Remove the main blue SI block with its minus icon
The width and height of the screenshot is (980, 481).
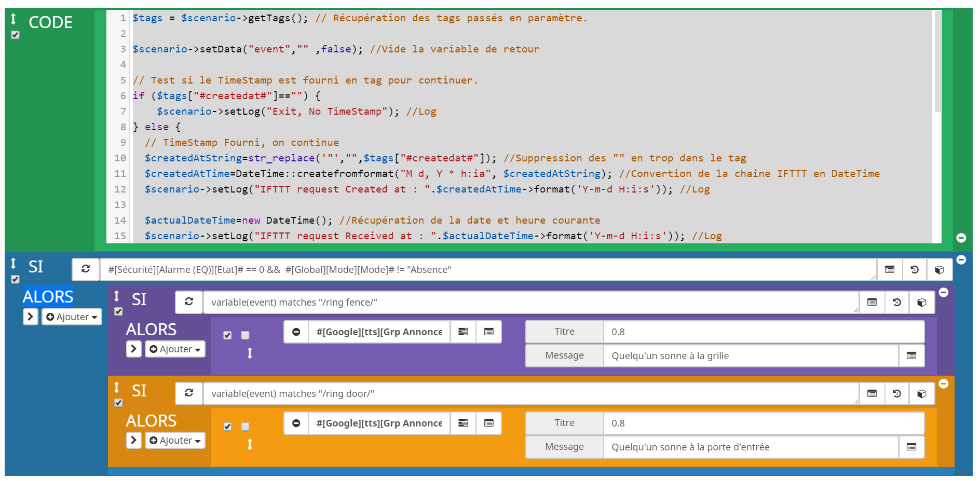pyautogui.click(x=961, y=259)
